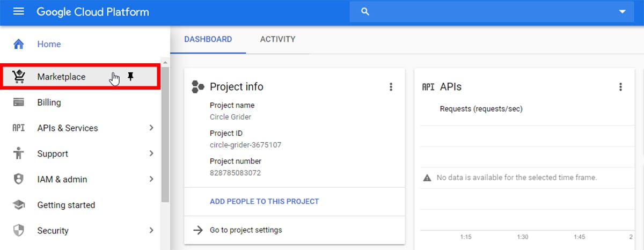Viewport: 644px width, 250px height.
Task: Open the Project info card options menu
Action: pyautogui.click(x=391, y=87)
